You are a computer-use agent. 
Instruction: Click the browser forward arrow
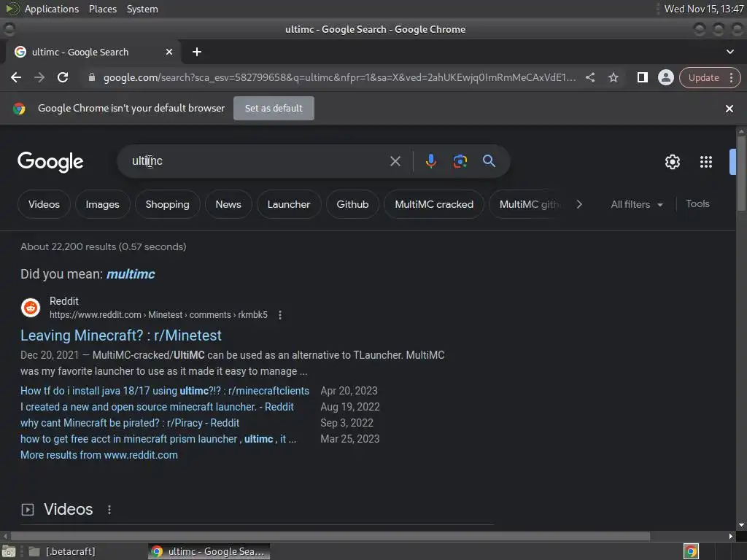point(39,77)
